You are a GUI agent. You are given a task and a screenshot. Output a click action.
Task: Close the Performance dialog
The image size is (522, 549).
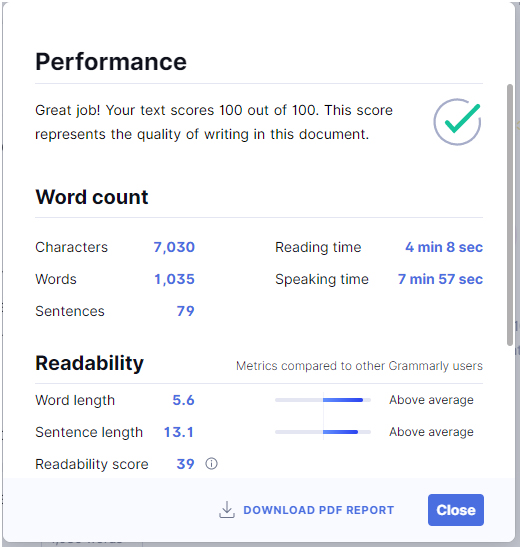[x=455, y=510]
